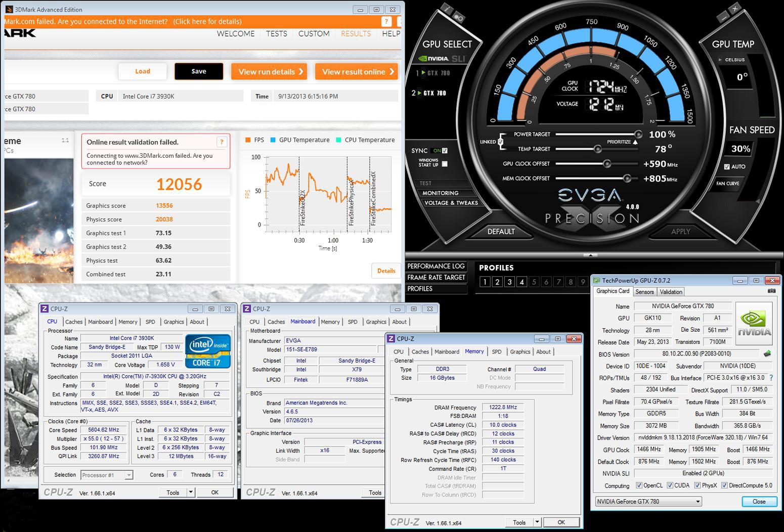Click the GPU Clock Offset slider handle
Screen dimensions: 784x532
607,164
